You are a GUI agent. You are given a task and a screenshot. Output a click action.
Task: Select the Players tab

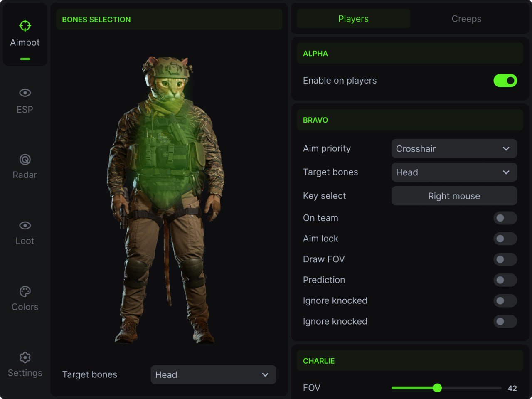coord(353,19)
